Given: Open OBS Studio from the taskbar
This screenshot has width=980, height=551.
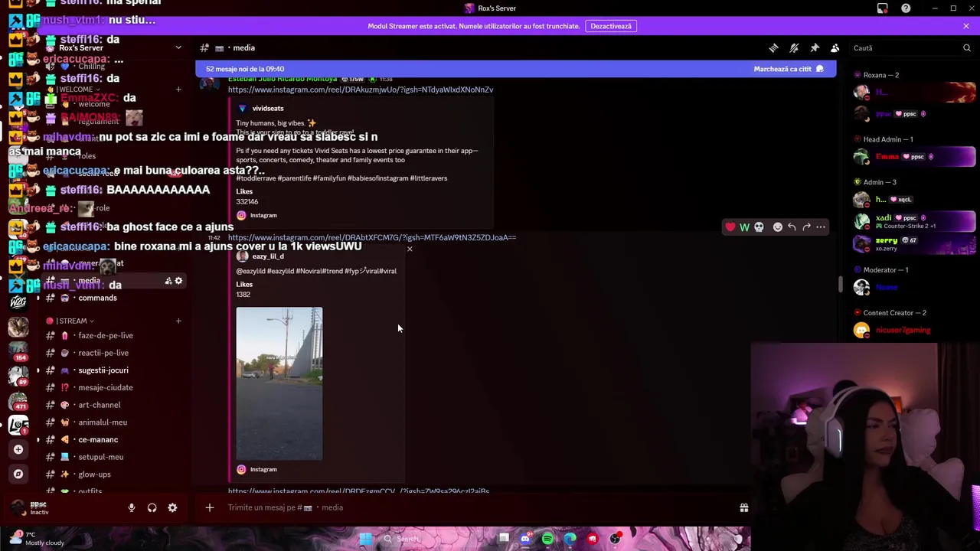Looking at the screenshot, I should pyautogui.click(x=615, y=539).
